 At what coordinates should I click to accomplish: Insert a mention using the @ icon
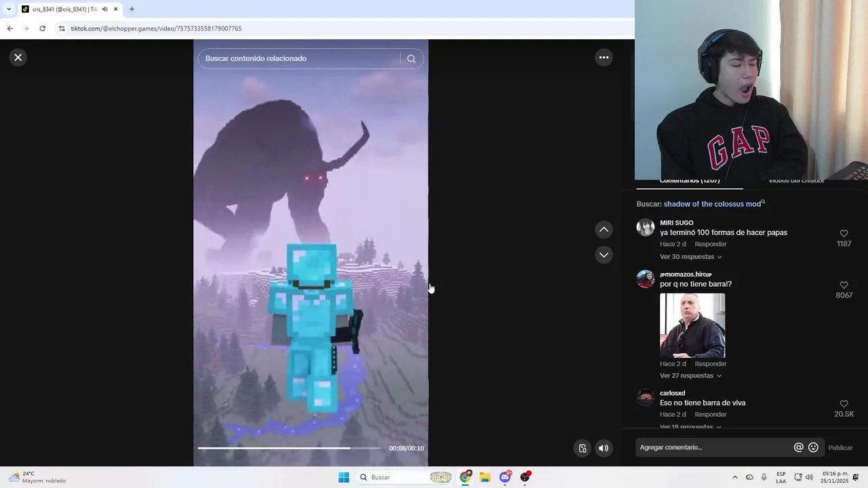[798, 447]
